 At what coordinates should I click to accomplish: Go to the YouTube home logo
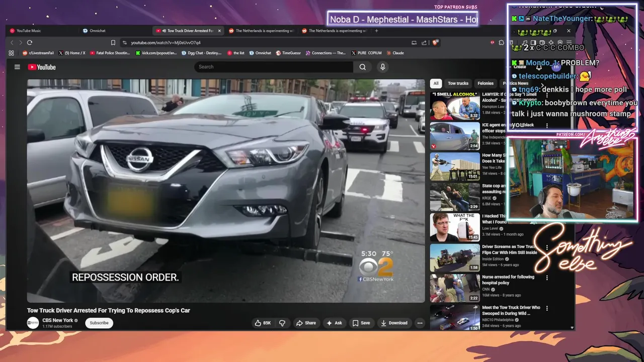point(42,67)
